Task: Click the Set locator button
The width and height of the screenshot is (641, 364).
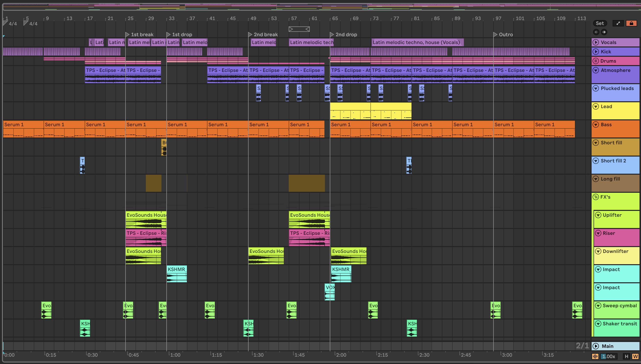Action: 599,23
